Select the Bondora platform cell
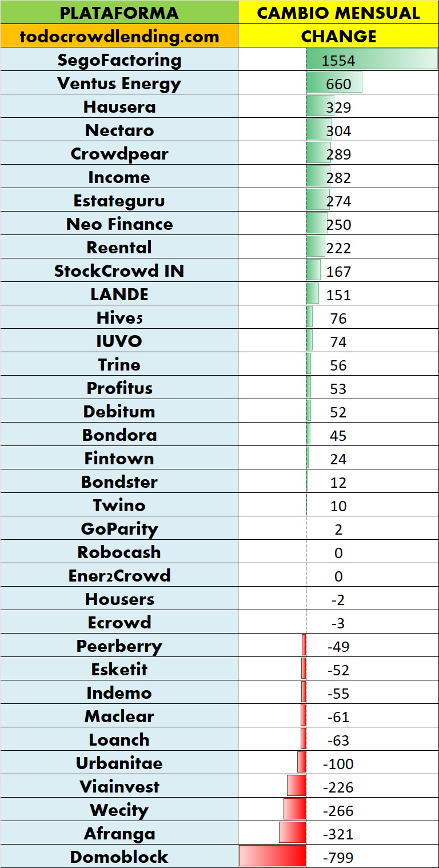Image resolution: width=439 pixels, height=868 pixels. [x=119, y=435]
